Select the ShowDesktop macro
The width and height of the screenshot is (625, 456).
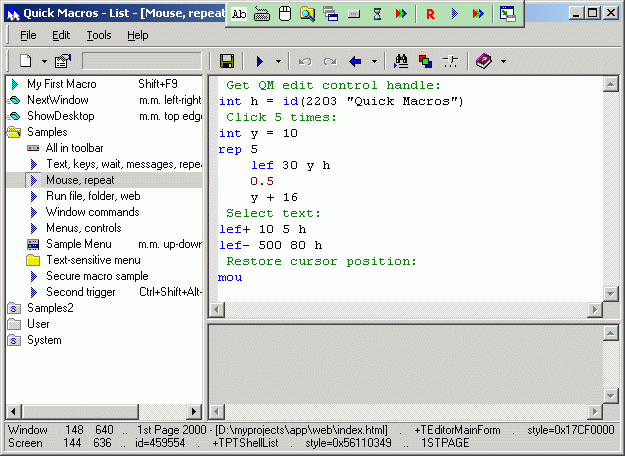(x=61, y=116)
